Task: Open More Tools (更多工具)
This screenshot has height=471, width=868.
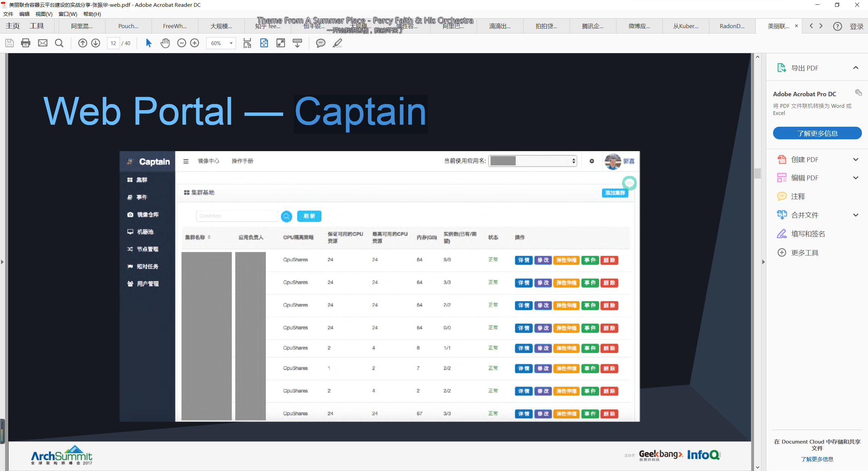Action: click(x=797, y=252)
